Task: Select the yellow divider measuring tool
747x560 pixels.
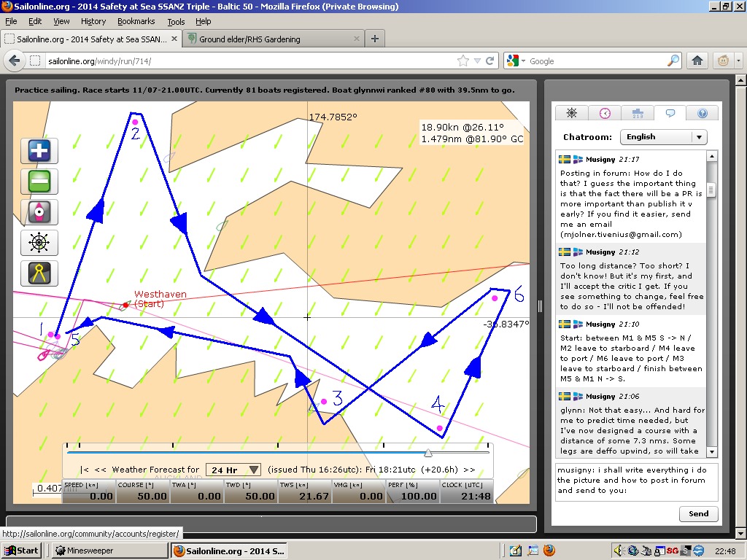Action: 39,273
